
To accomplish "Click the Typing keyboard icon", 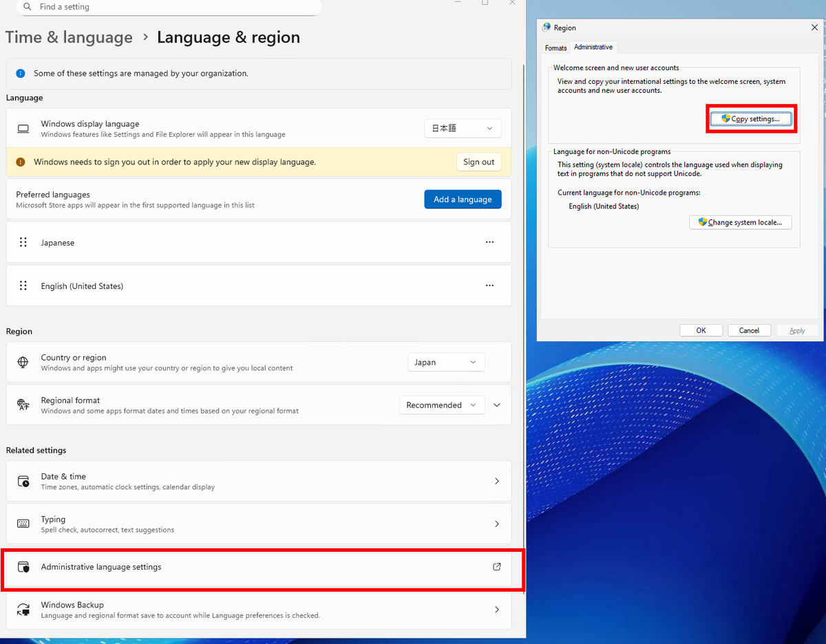I will pos(23,524).
